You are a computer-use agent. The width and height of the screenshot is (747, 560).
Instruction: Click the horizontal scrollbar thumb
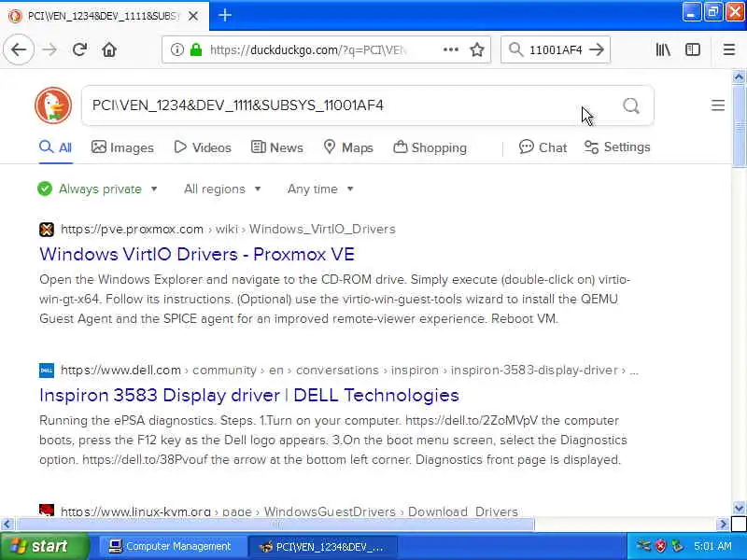[x=275, y=525]
